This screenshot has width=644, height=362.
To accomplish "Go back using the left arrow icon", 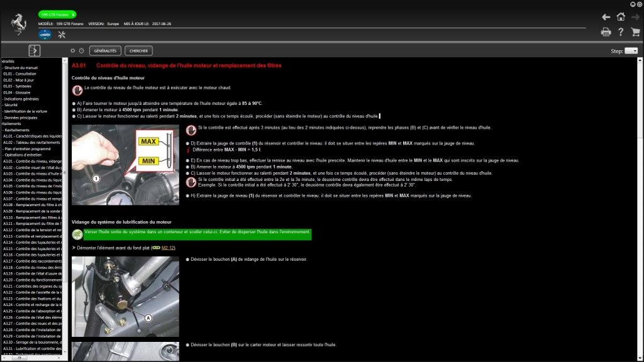I will (606, 17).
